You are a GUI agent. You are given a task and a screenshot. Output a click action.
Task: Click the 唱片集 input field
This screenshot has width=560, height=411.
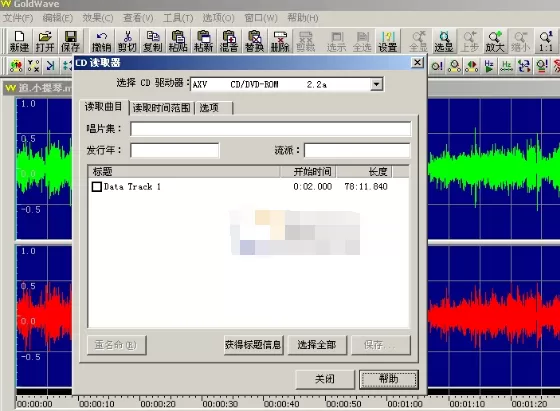click(270, 129)
